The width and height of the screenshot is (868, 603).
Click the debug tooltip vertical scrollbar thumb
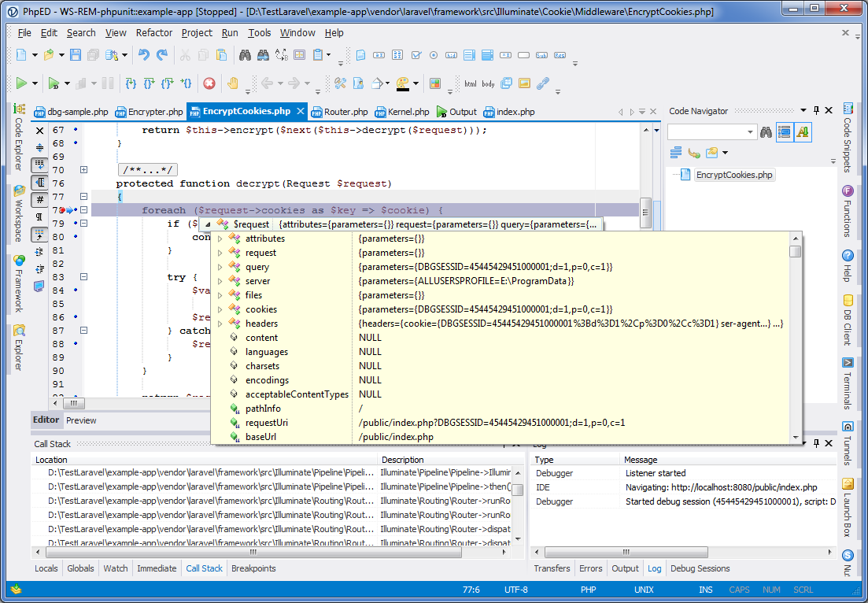(x=796, y=251)
